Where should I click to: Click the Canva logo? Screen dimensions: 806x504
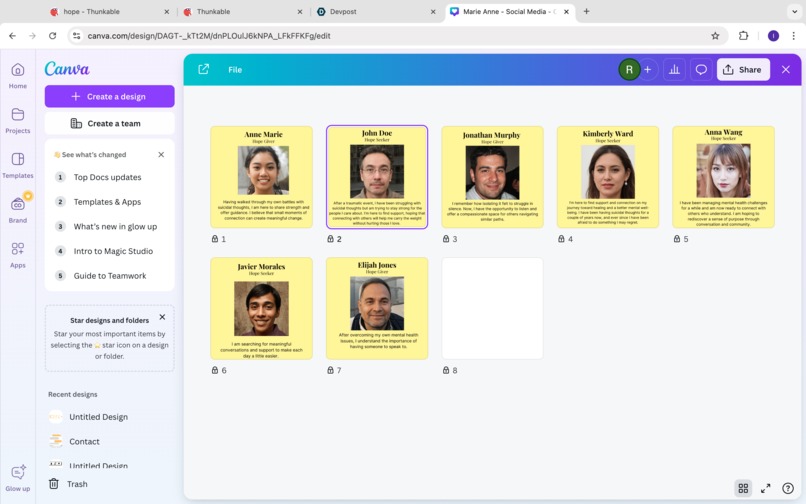[67, 68]
